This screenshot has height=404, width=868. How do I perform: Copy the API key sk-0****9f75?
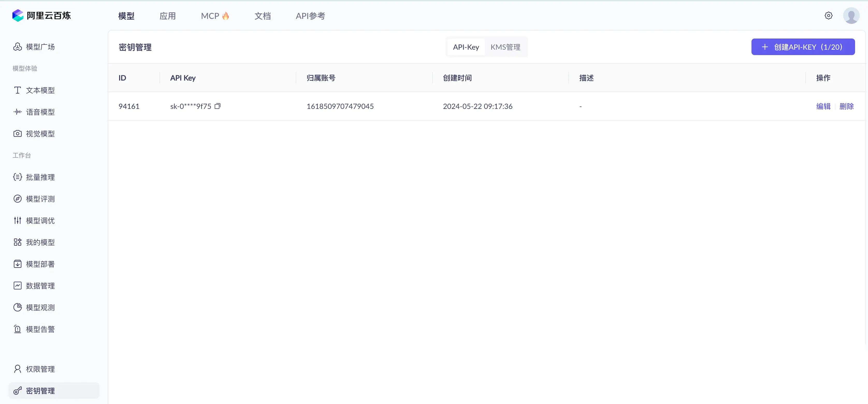(218, 106)
